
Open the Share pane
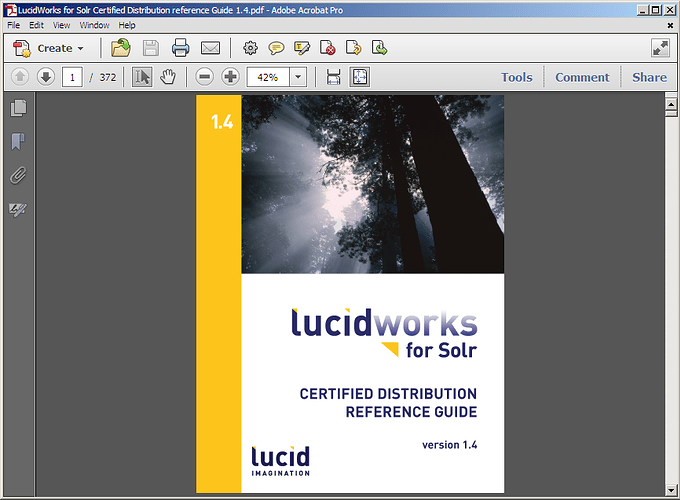(649, 77)
